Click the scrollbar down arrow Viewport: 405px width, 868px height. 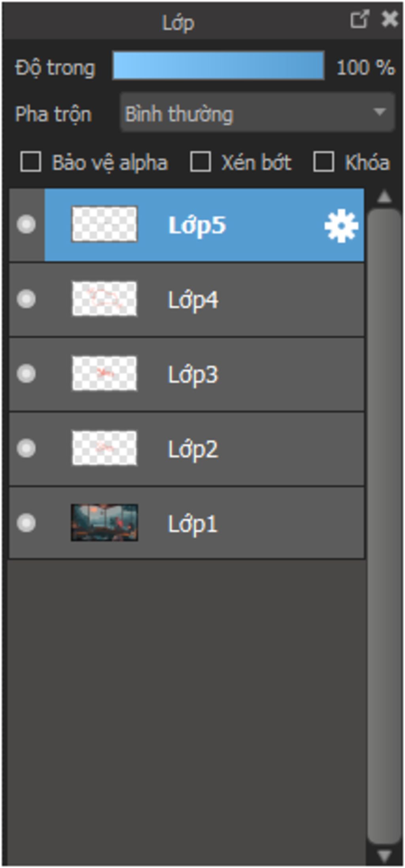pyautogui.click(x=384, y=856)
